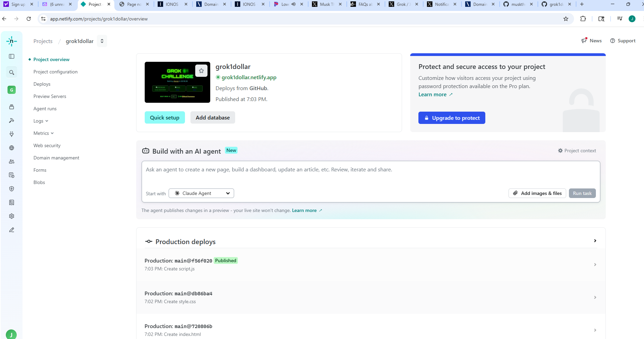Mute the Love tab audio indicator
Image resolution: width=644 pixels, height=339 pixels.
click(x=293, y=4)
